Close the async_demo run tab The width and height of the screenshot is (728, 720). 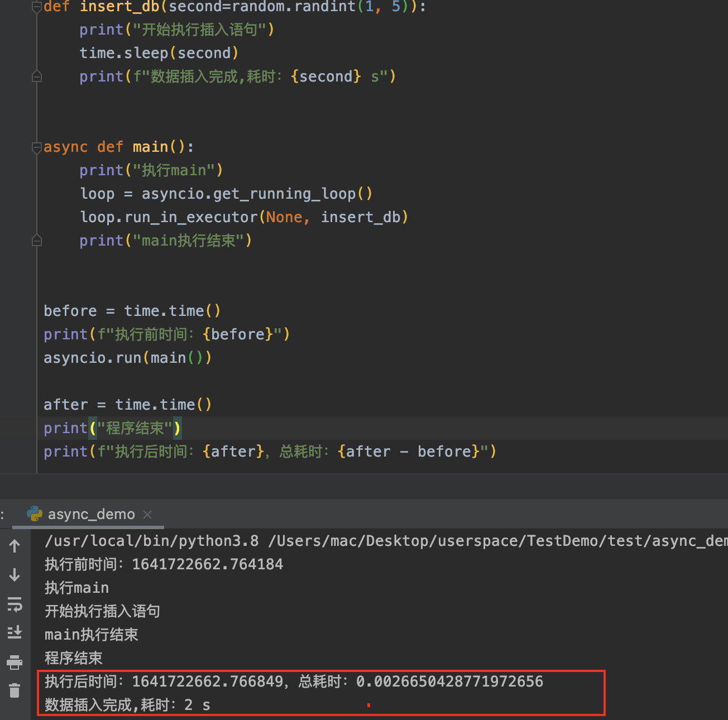click(147, 515)
